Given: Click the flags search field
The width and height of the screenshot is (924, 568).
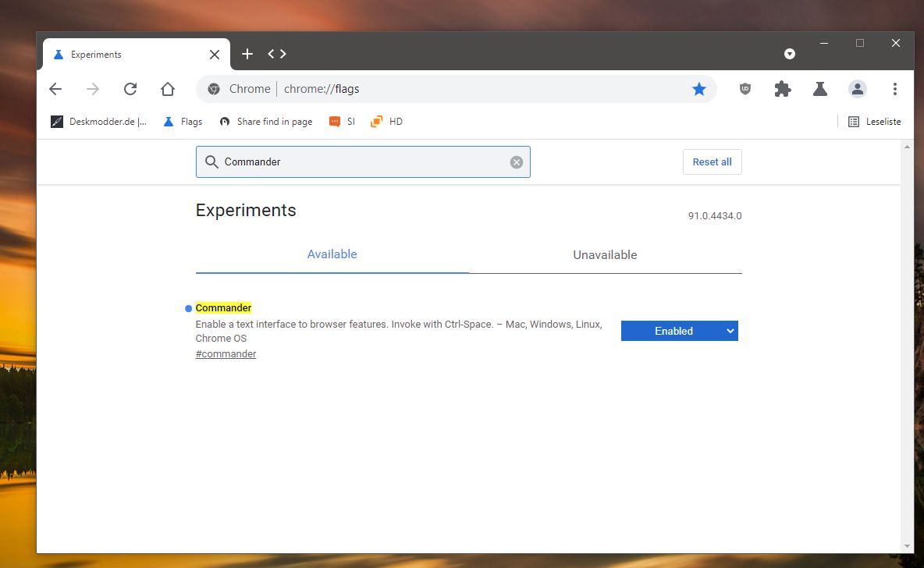Looking at the screenshot, I should click(x=363, y=162).
